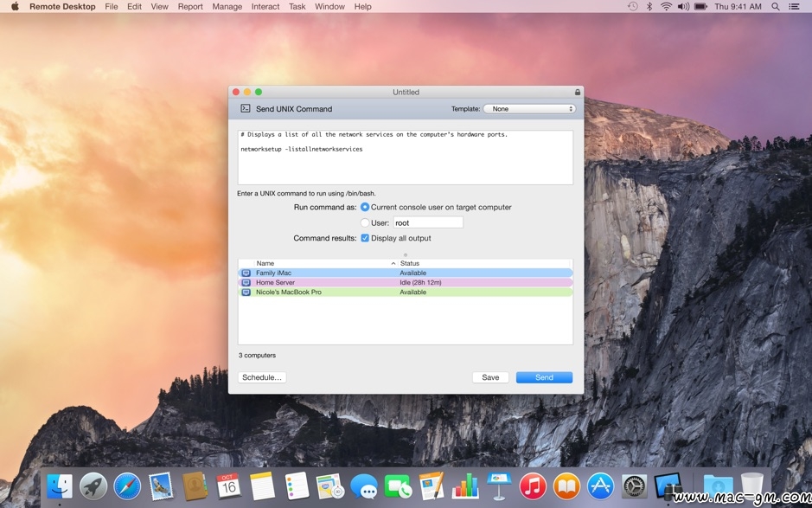Click the Thu 9:41 AM clock

pos(738,6)
